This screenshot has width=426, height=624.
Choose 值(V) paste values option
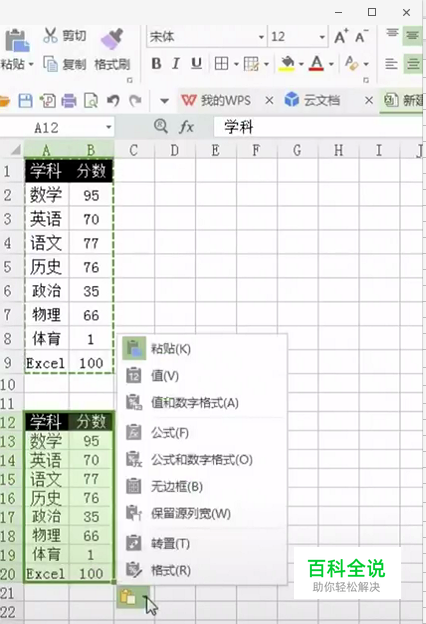click(x=203, y=376)
